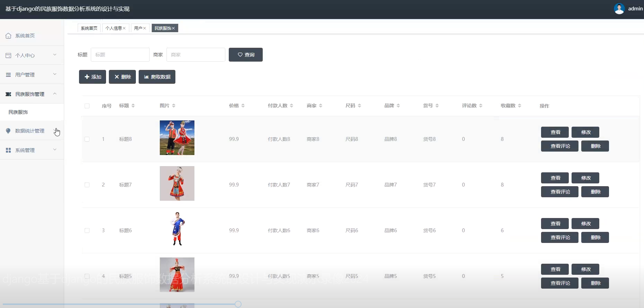Click the 用户管理 list icon in sidebar
The width and height of the screenshot is (644, 308).
point(8,75)
